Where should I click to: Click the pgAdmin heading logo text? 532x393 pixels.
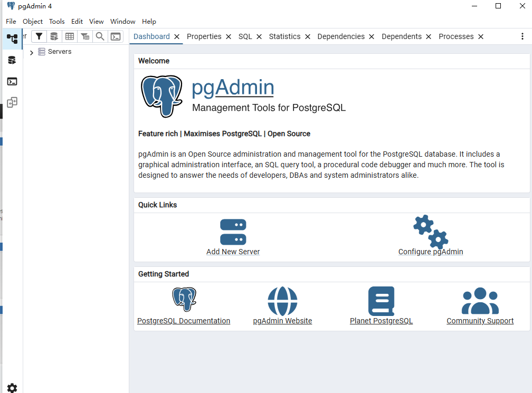pos(233,88)
